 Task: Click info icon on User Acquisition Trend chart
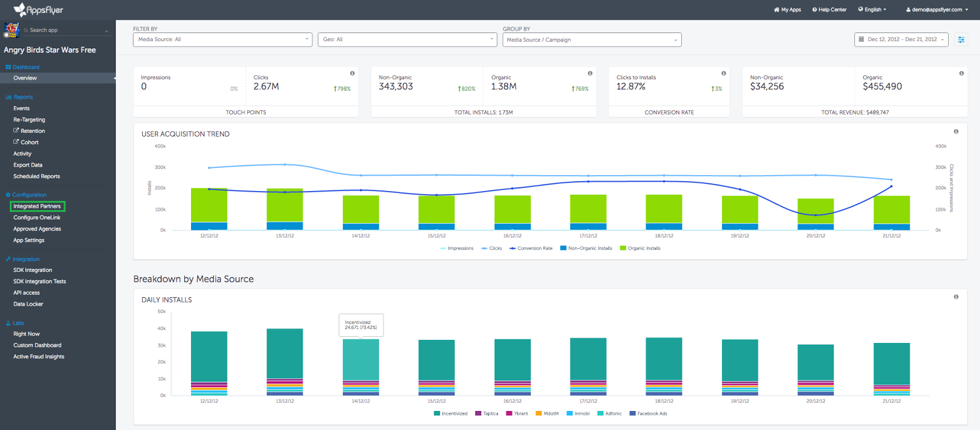point(956,132)
